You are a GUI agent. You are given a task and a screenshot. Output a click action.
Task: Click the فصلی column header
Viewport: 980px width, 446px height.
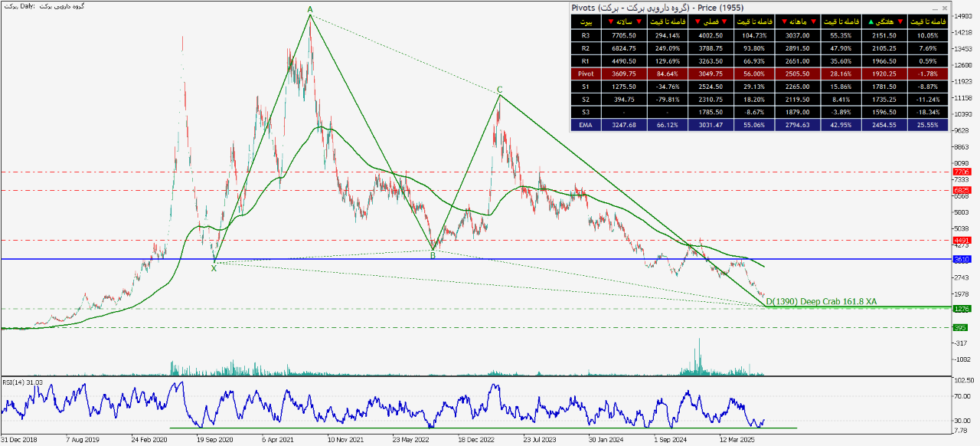712,21
